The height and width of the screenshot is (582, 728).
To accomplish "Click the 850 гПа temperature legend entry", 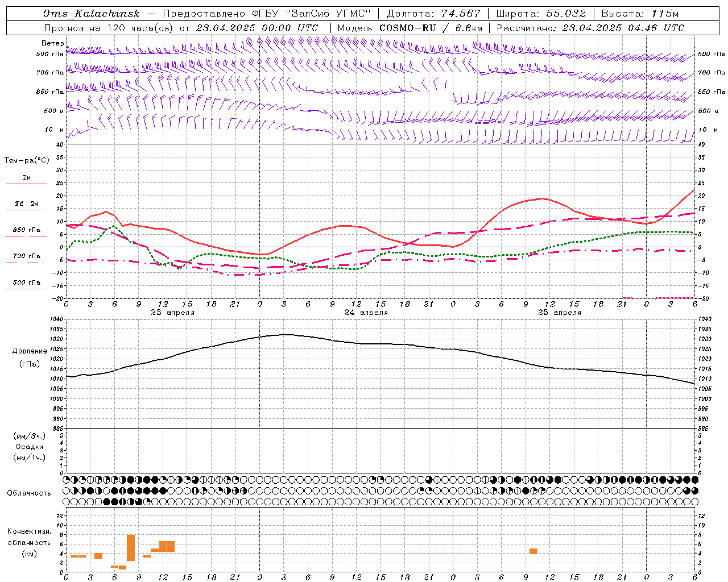I will point(27,230).
